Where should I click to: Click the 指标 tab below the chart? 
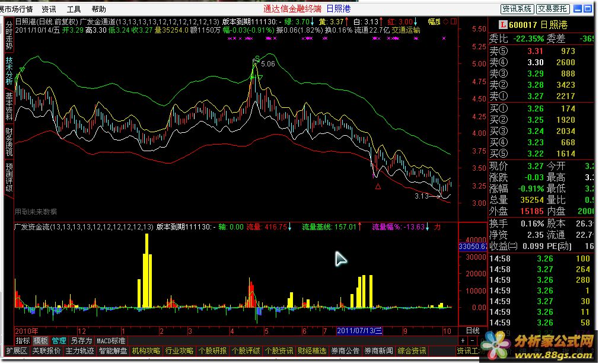click(23, 341)
